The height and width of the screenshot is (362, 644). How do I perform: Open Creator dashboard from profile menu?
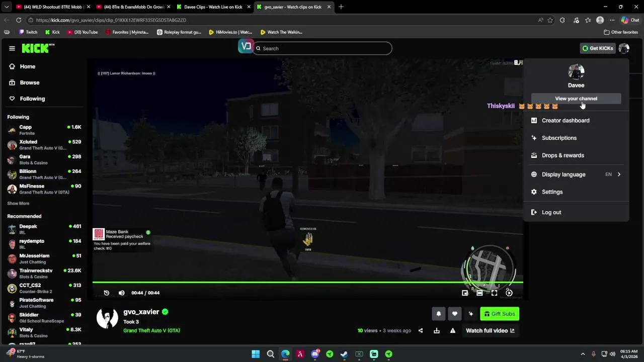tap(576, 121)
